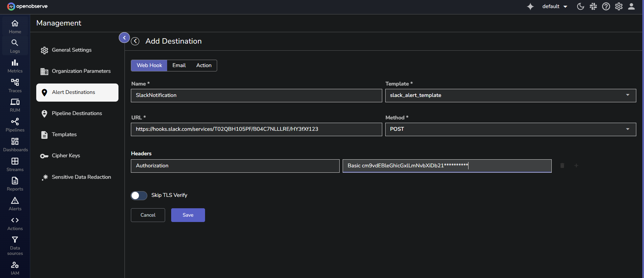Toggle the Skip TLS Verify switch

pyautogui.click(x=139, y=196)
